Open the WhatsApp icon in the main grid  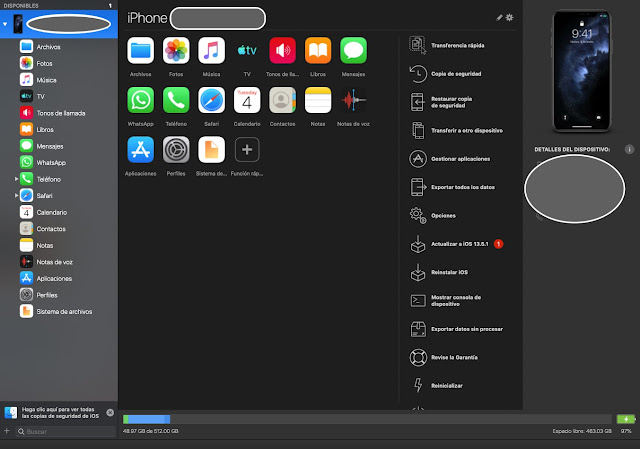coord(140,100)
